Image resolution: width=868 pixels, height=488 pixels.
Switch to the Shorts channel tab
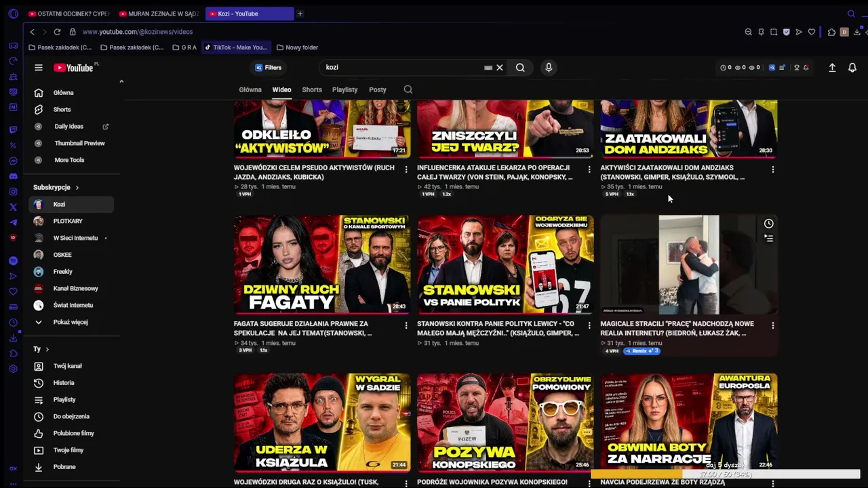pos(312,89)
